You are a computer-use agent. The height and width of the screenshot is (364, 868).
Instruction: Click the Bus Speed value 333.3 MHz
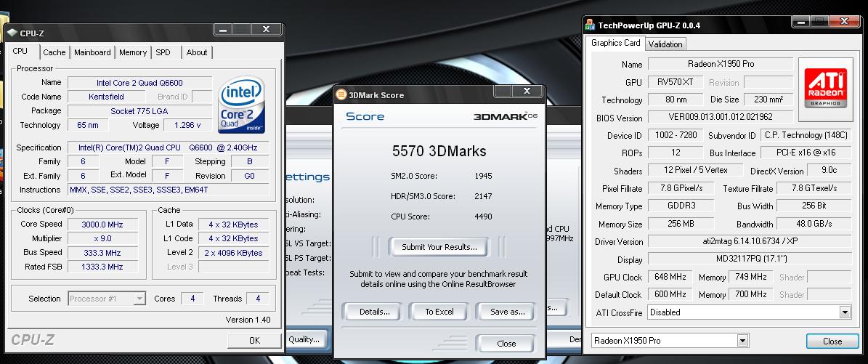coord(102,253)
